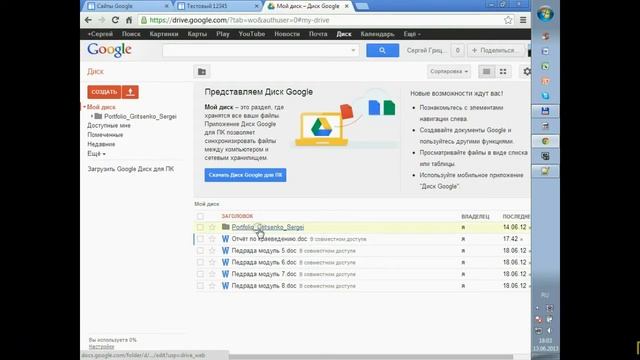Star the Педрада модуль 6.doc row

coord(212,262)
